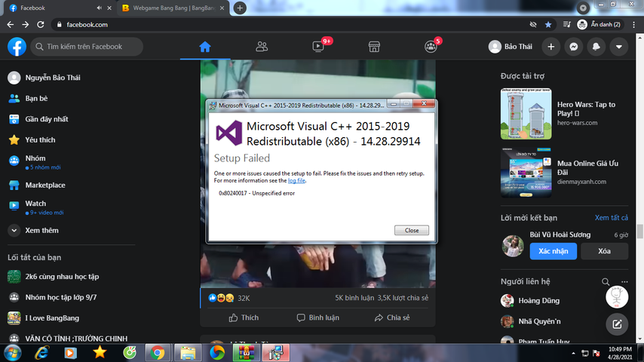Open the Marketplace tab icon
644x362 pixels.
point(374,47)
